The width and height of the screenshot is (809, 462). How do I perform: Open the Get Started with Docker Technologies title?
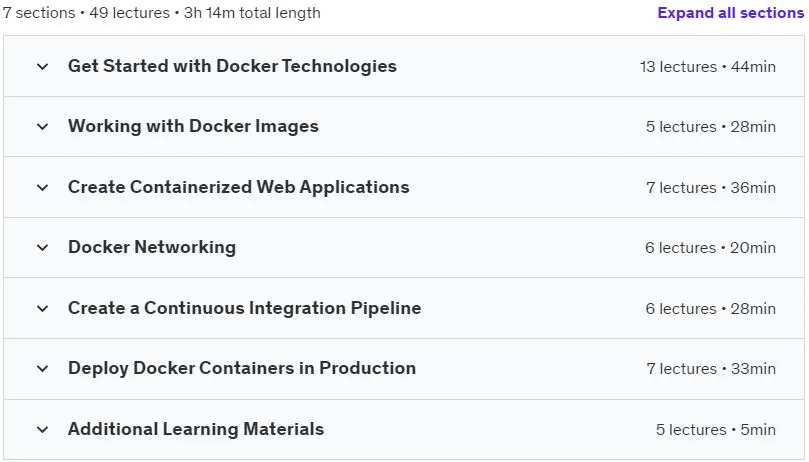click(232, 66)
